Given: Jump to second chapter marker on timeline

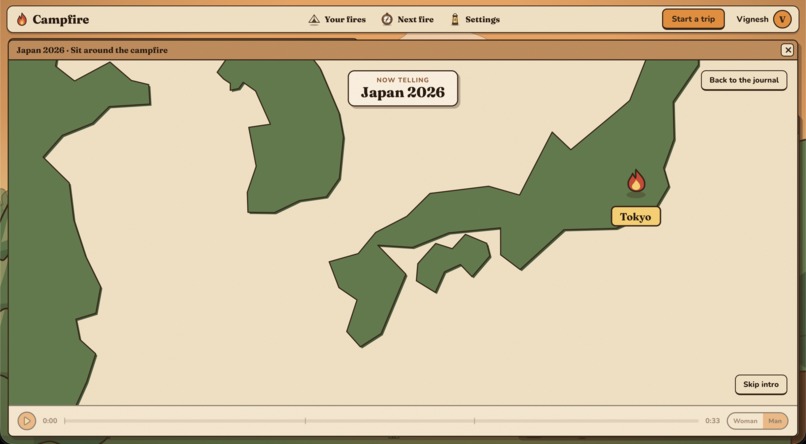Looking at the screenshot, I should pyautogui.click(x=474, y=421).
